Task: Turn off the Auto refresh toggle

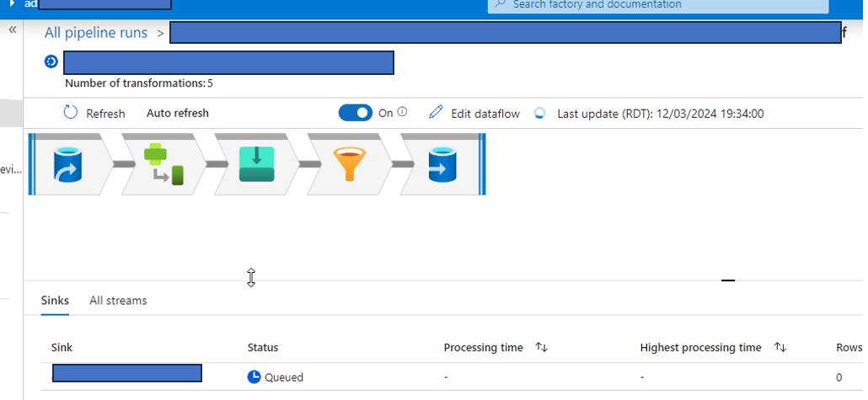Action: [356, 113]
